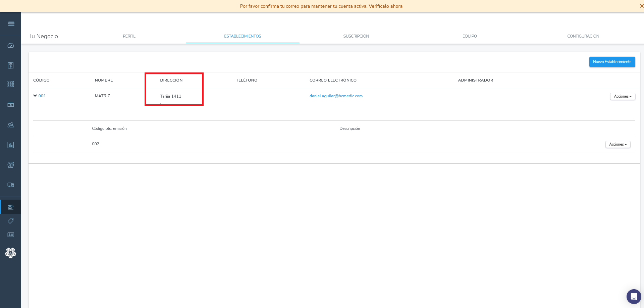Open Acciones dropdown for MATRIZ row
644x308 pixels.
tap(623, 97)
